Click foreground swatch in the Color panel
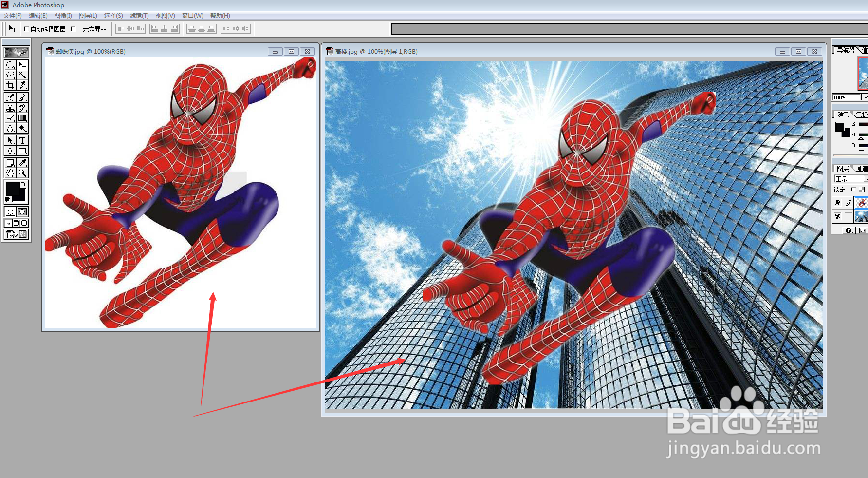868x478 pixels. 840,127
